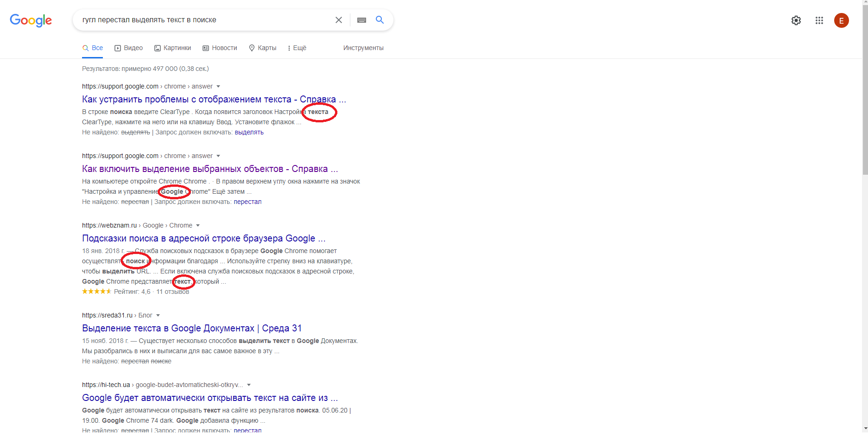The width and height of the screenshot is (868, 438).
Task: Click the 11 отзывов text
Action: click(x=172, y=292)
